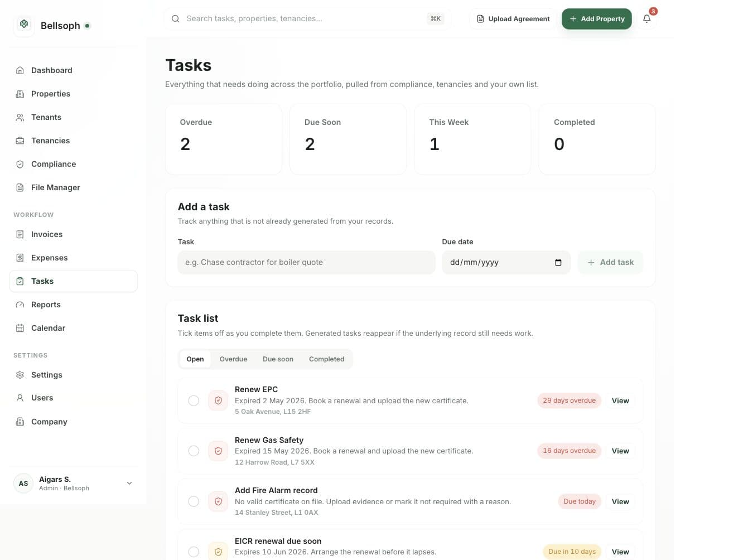Screen dimensions: 748x560
Task: Click the 16 days overdue badge
Action: [569, 451]
